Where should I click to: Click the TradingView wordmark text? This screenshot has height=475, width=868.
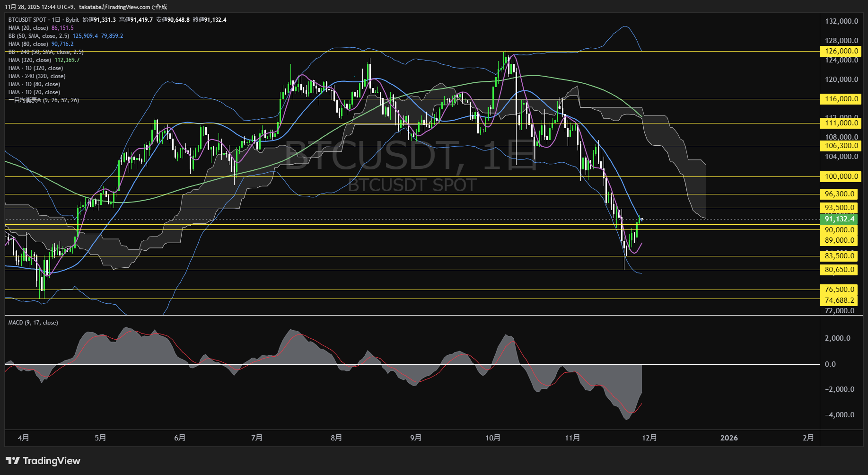click(x=52, y=461)
